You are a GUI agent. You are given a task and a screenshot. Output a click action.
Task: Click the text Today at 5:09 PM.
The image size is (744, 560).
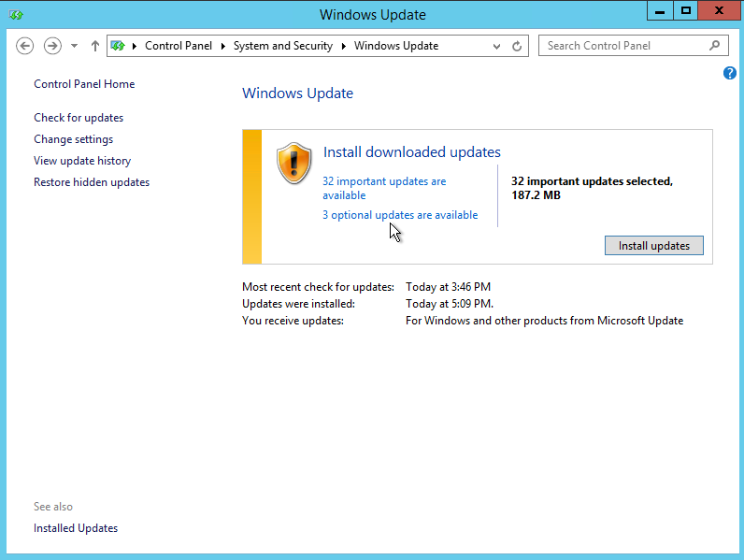(x=450, y=304)
